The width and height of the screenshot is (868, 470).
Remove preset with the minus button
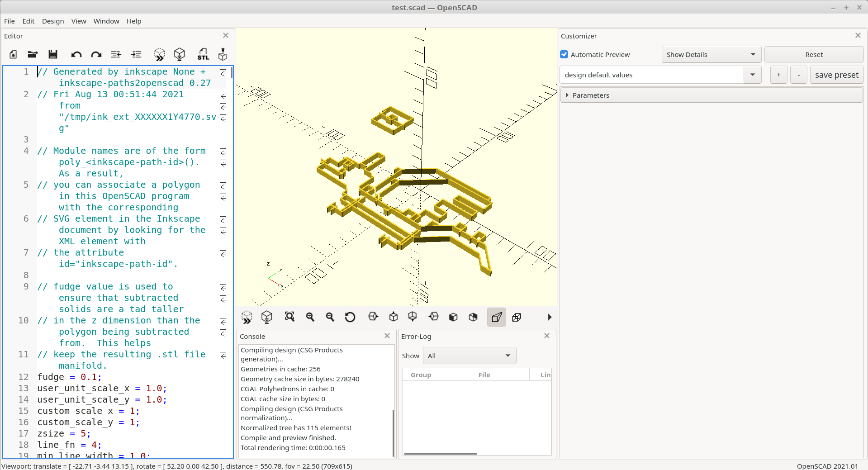(x=799, y=75)
